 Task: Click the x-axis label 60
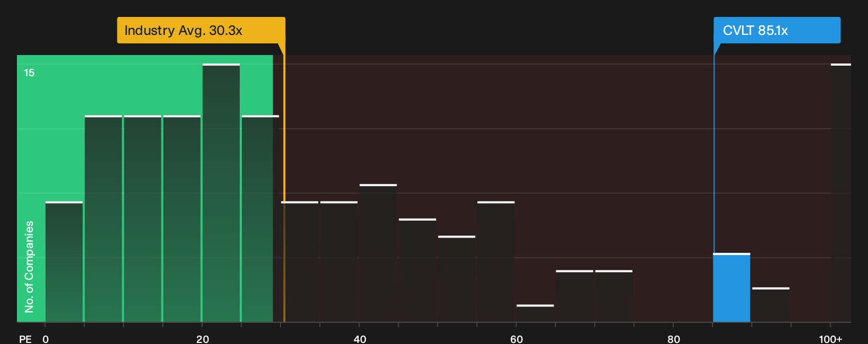(x=517, y=339)
